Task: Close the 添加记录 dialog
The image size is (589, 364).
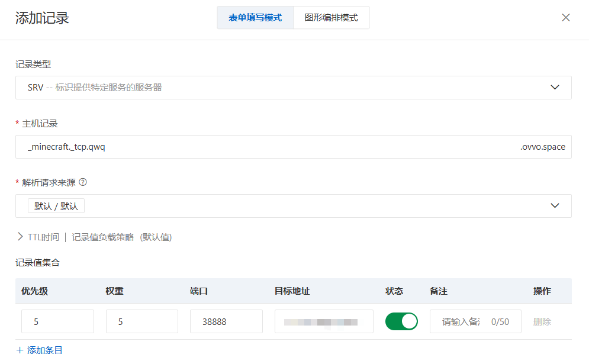Action: coord(566,18)
